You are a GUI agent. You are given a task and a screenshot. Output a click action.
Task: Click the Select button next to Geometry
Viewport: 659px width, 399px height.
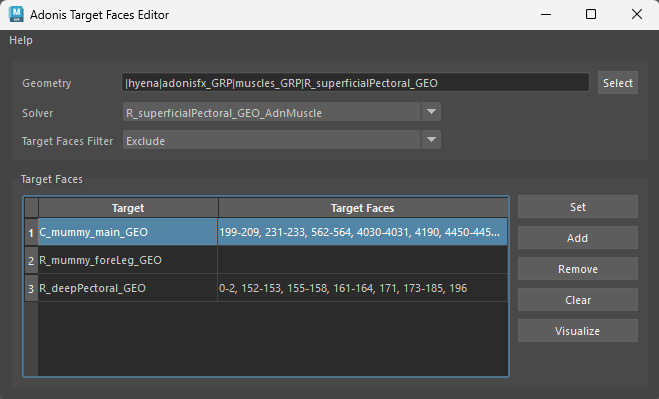(617, 83)
